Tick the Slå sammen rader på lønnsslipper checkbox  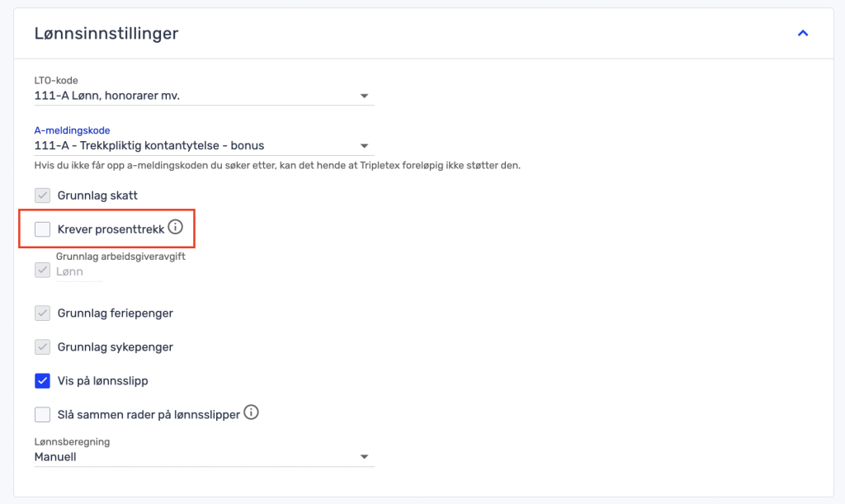coord(42,414)
